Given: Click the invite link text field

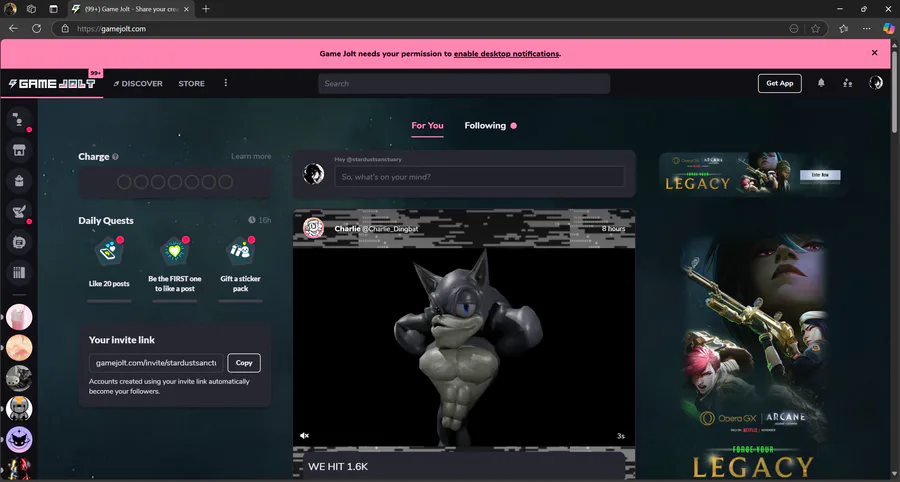Looking at the screenshot, I should tap(156, 363).
